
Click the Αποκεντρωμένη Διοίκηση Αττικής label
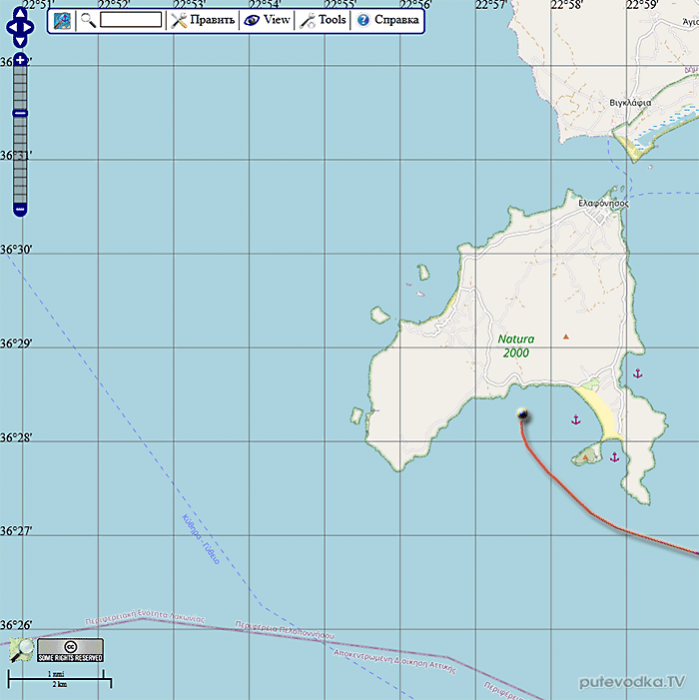395,662
